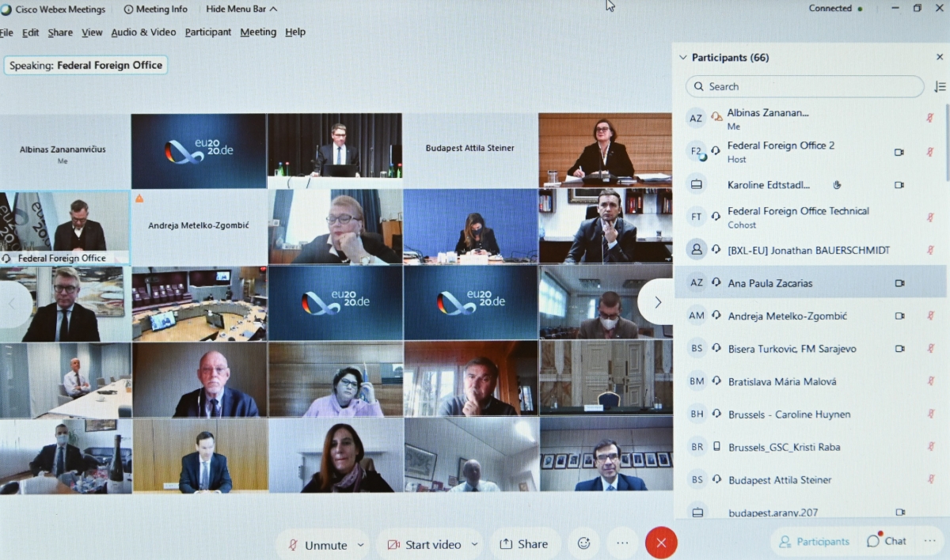This screenshot has height=560, width=950.
Task: Toggle muted mic of Federal Foreign Office Technical
Action: 930,217
